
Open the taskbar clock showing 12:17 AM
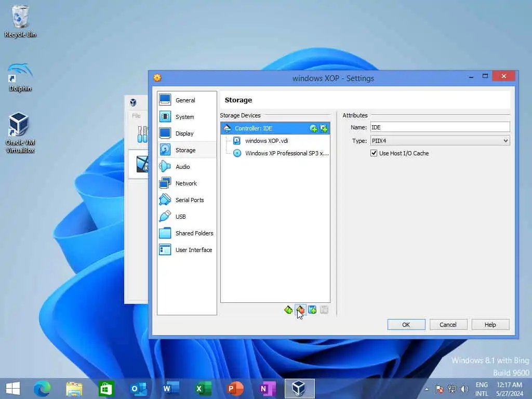[x=509, y=389]
